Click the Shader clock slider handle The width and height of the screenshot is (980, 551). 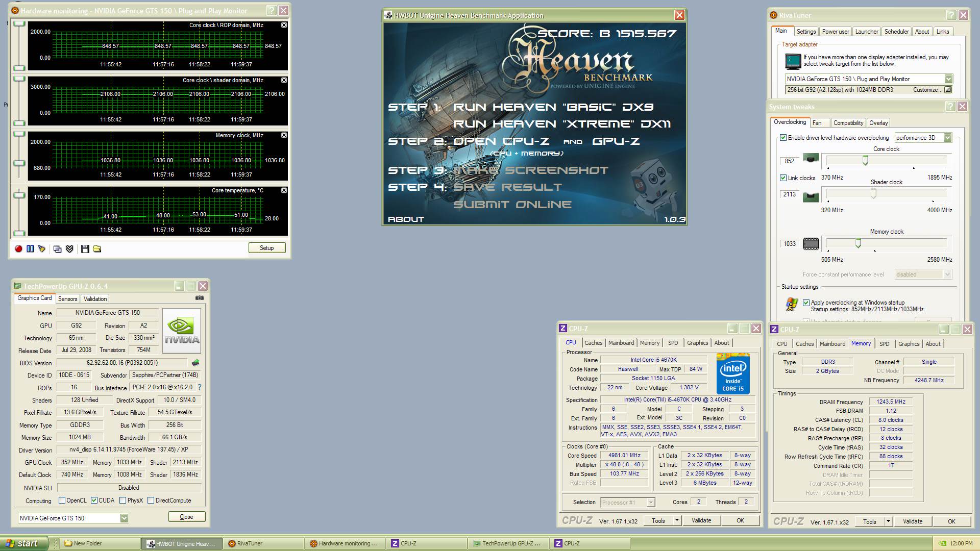pyautogui.click(x=873, y=194)
